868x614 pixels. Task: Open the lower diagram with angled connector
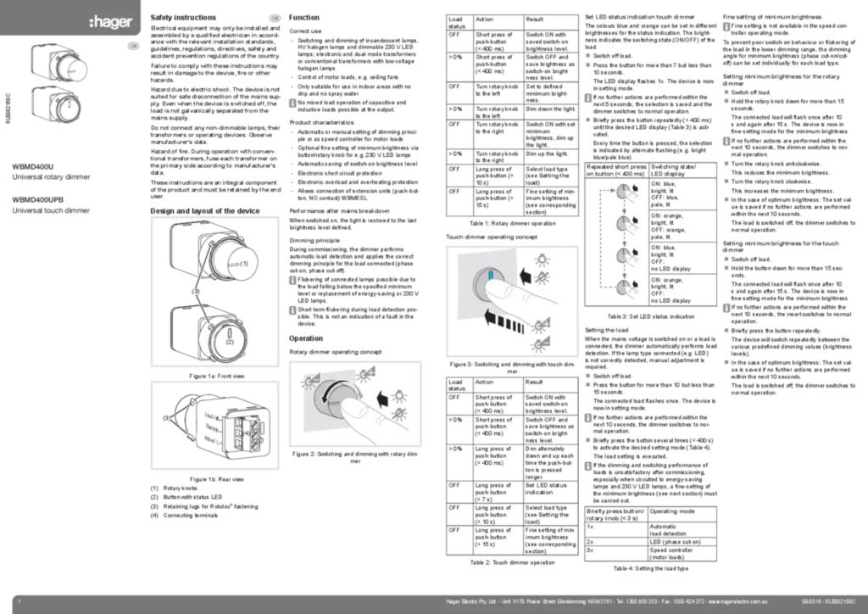click(x=211, y=423)
